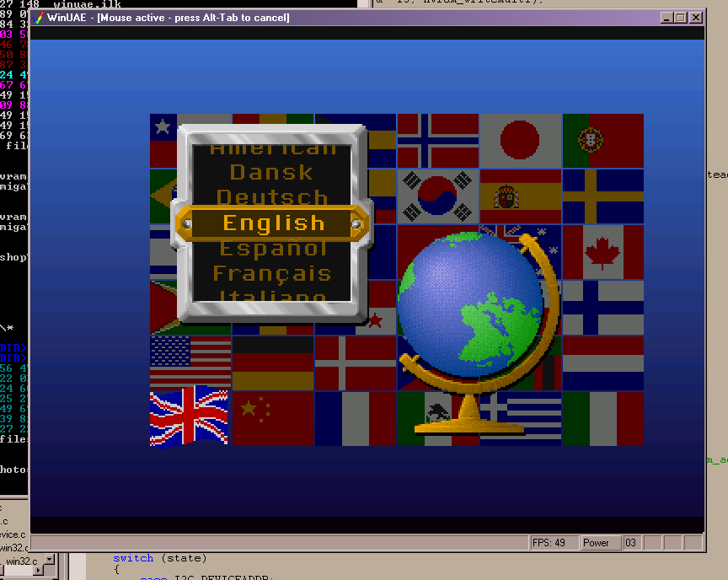Select the Danish flag
The height and width of the screenshot is (580, 728).
356,363
